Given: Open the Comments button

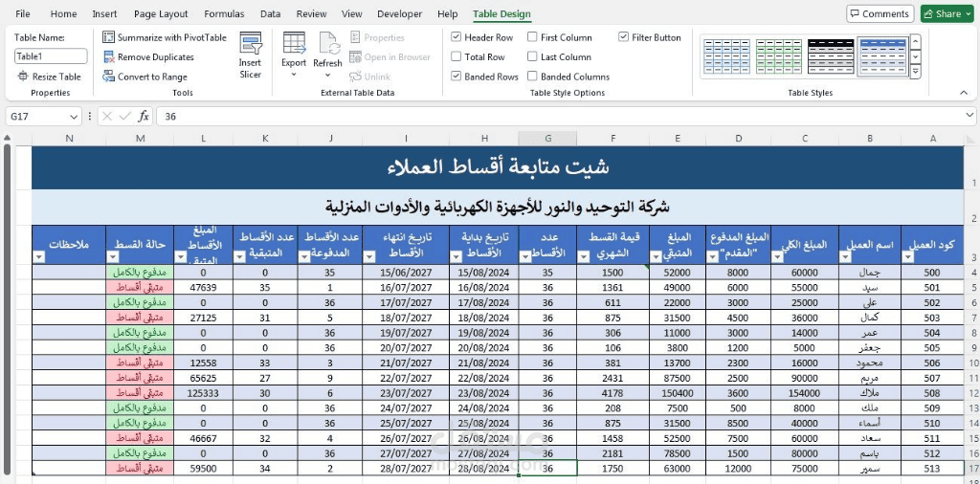Looking at the screenshot, I should click(880, 13).
